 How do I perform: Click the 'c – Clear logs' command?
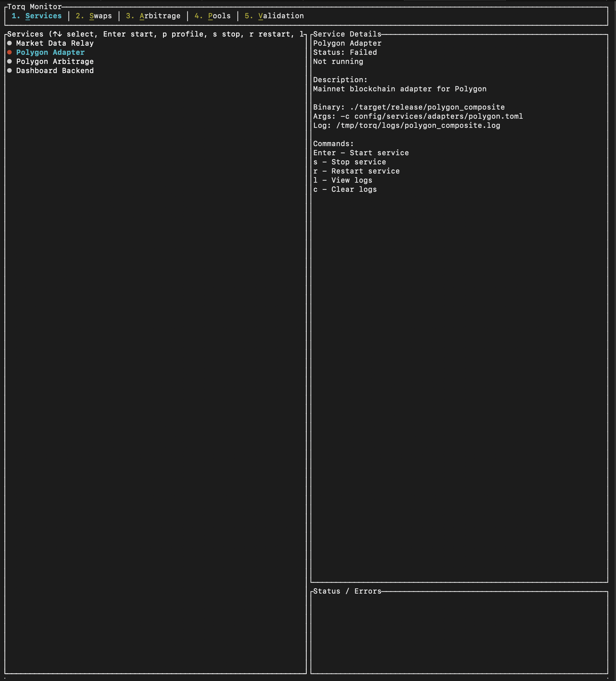pos(345,189)
